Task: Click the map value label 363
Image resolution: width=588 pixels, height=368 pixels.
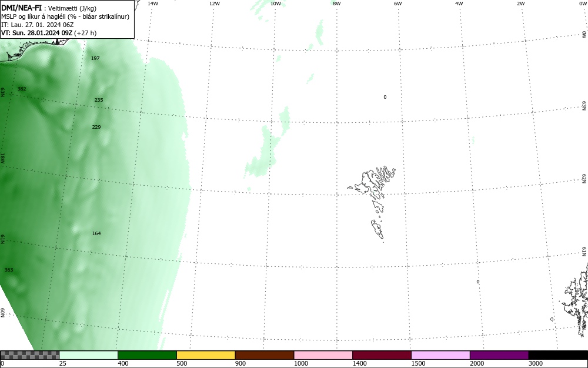Action: pos(9,270)
